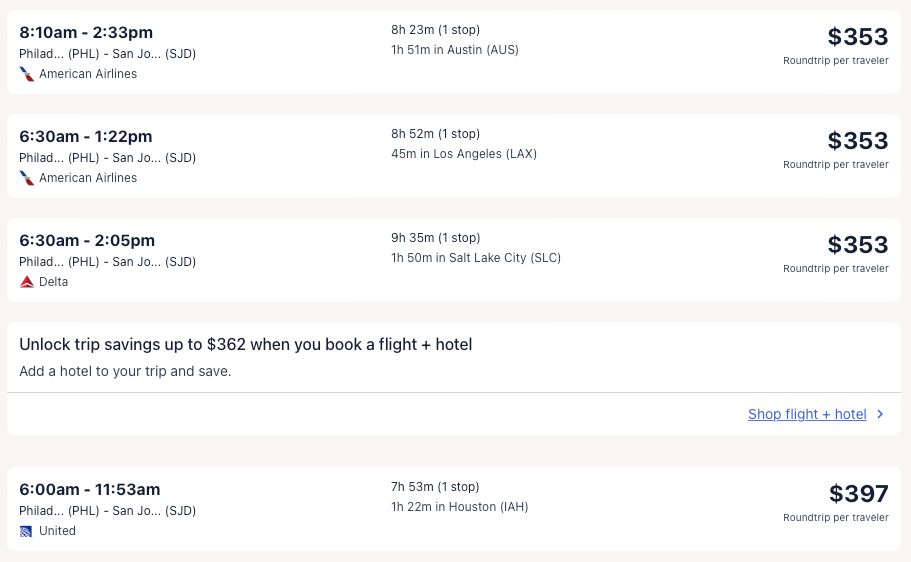Select the 6:30am - 1:22pm flight time
This screenshot has height=562, width=911.
(x=86, y=137)
